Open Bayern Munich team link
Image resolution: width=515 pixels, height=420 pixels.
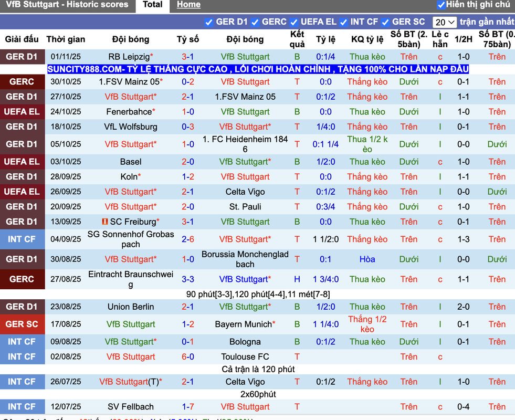point(244,324)
